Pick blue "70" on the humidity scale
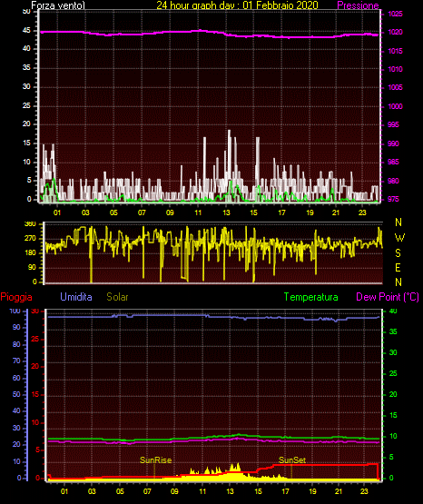This screenshot has height=504, width=423. (16, 361)
